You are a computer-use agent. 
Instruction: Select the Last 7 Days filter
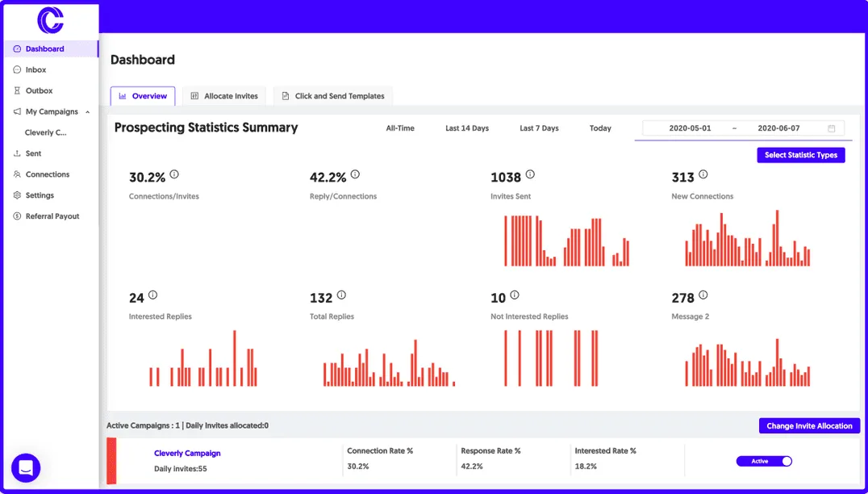[x=539, y=128]
